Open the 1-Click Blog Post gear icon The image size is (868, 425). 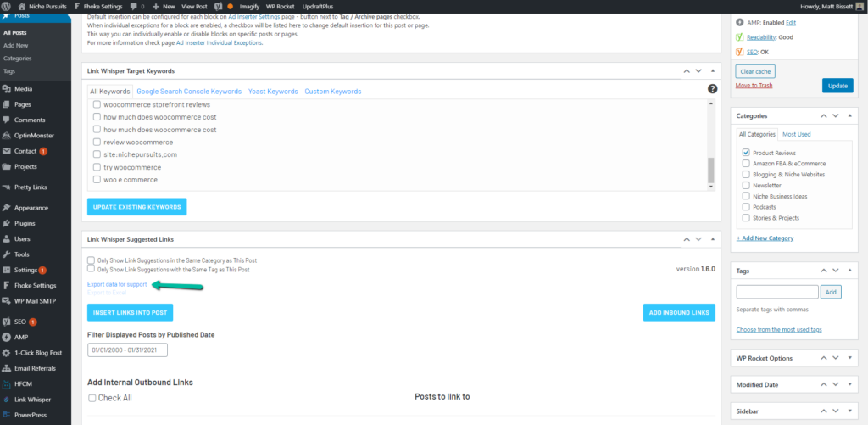7,352
